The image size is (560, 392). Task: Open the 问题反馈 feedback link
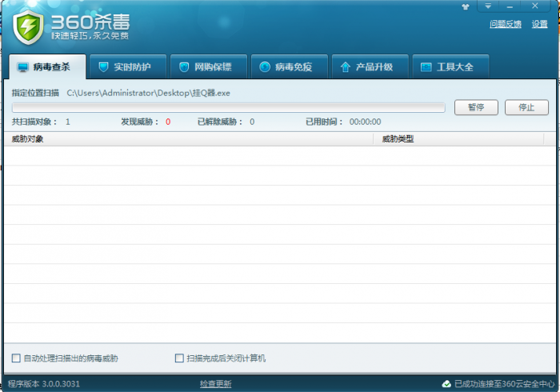click(x=506, y=24)
